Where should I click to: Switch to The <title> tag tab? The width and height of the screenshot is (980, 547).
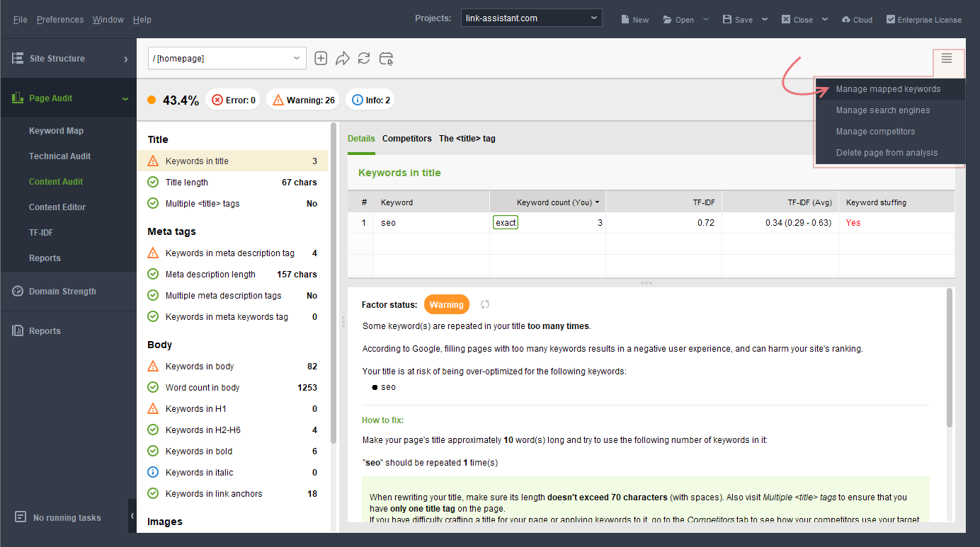tap(467, 139)
